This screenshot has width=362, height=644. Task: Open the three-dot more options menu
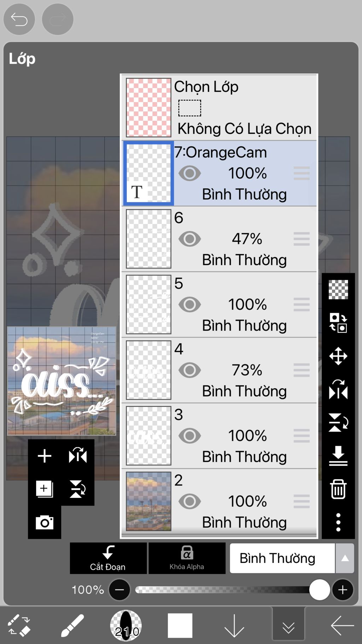click(338, 522)
